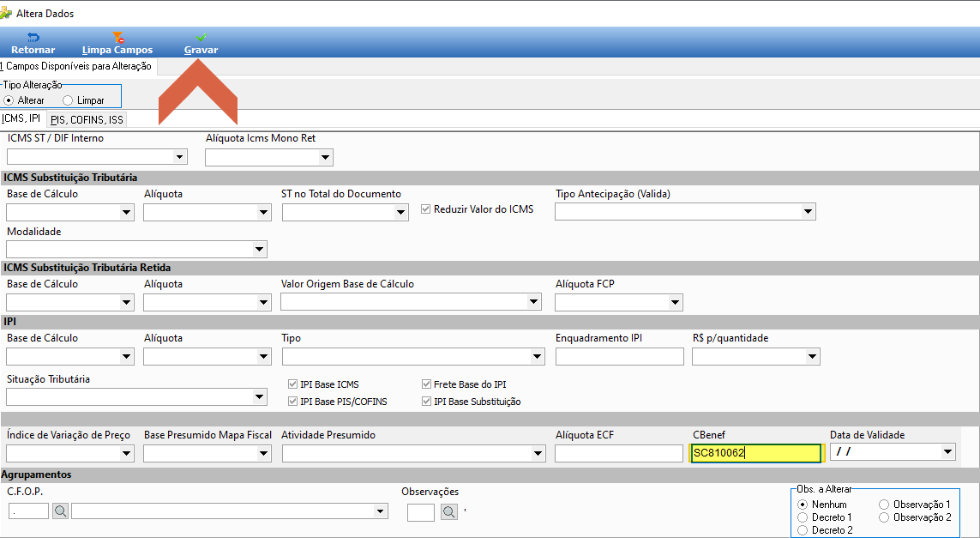Open ICMS Substituição Tributária Alíquota dropdown

[x=264, y=213]
